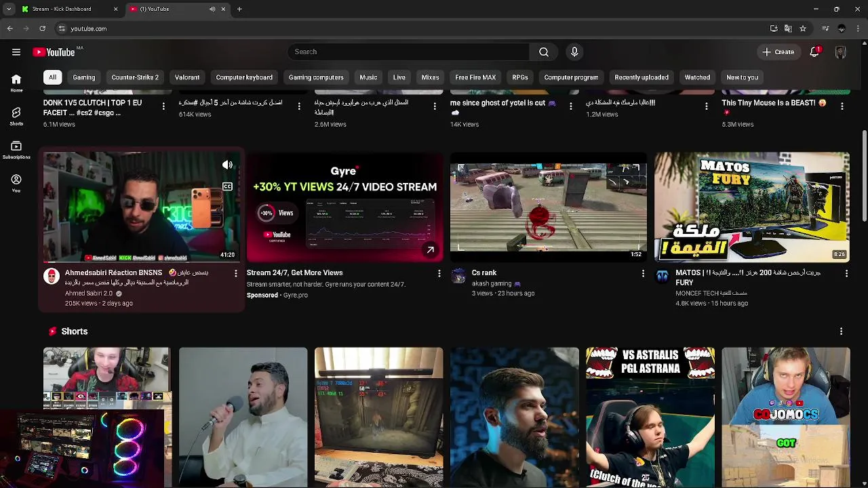This screenshot has height=488, width=868.
Task: Open options menu for Shorts section
Action: tap(841, 331)
